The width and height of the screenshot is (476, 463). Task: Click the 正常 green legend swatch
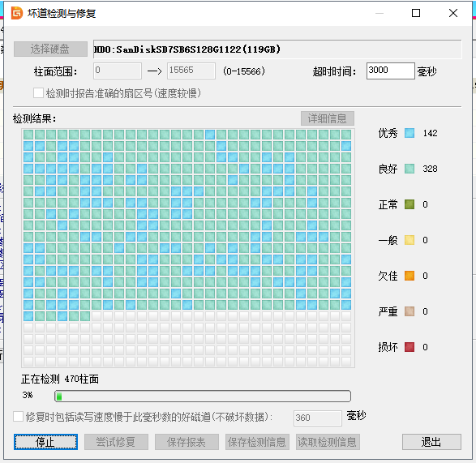410,204
